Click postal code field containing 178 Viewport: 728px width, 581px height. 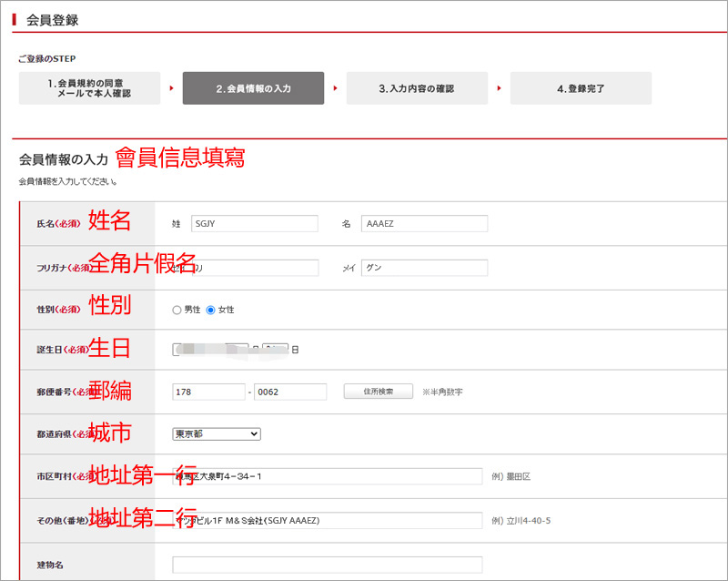pos(207,392)
